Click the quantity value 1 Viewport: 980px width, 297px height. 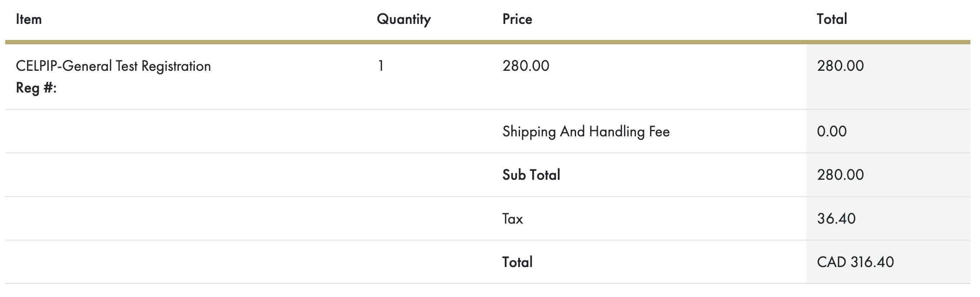coord(381,66)
